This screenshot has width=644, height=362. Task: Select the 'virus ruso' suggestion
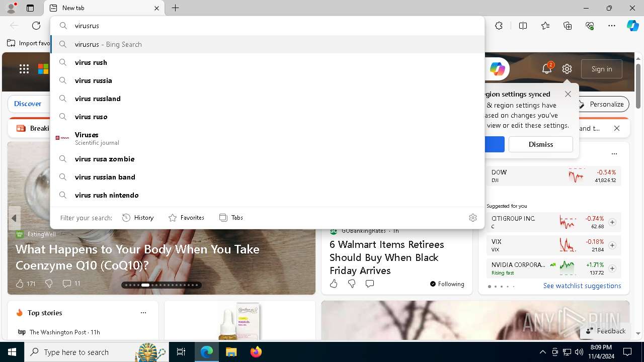tap(267, 117)
